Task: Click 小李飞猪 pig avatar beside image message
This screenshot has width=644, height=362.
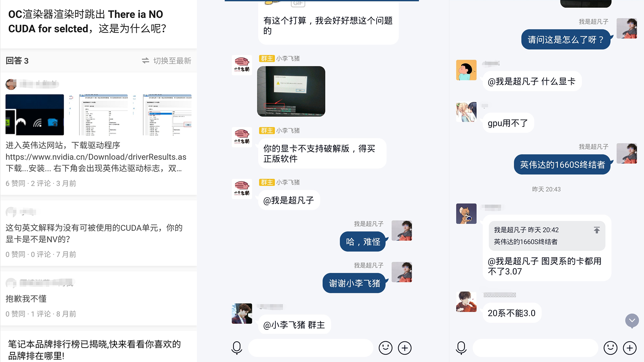Action: pyautogui.click(x=242, y=65)
